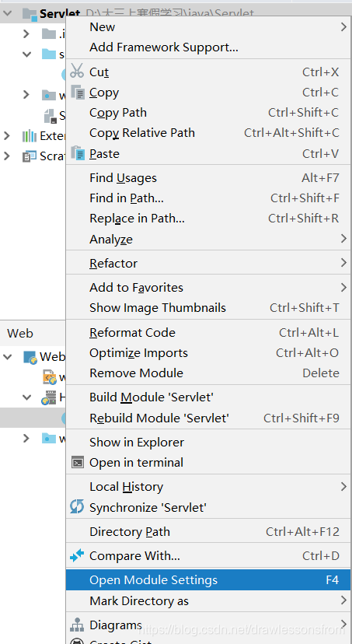Click the Servlet module folder icon

point(30,13)
